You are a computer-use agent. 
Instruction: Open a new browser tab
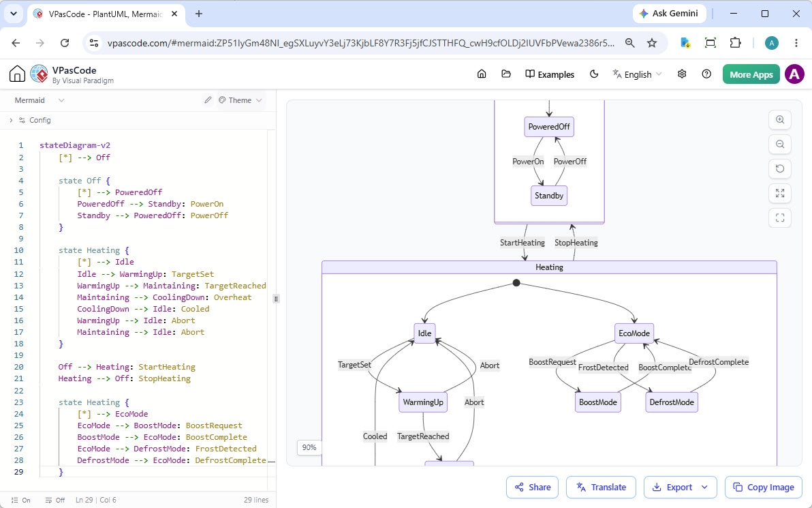(x=199, y=14)
